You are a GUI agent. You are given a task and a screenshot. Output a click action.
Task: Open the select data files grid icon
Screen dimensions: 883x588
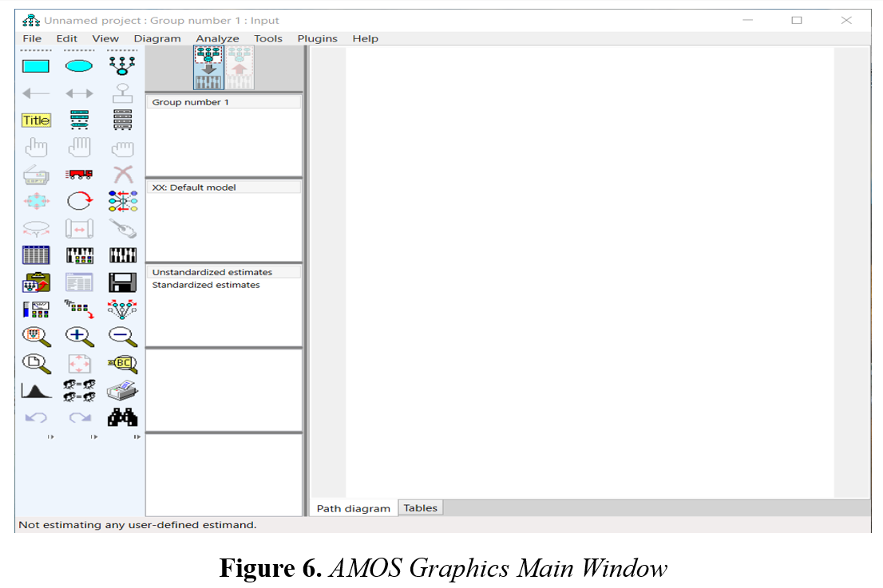tap(35, 255)
